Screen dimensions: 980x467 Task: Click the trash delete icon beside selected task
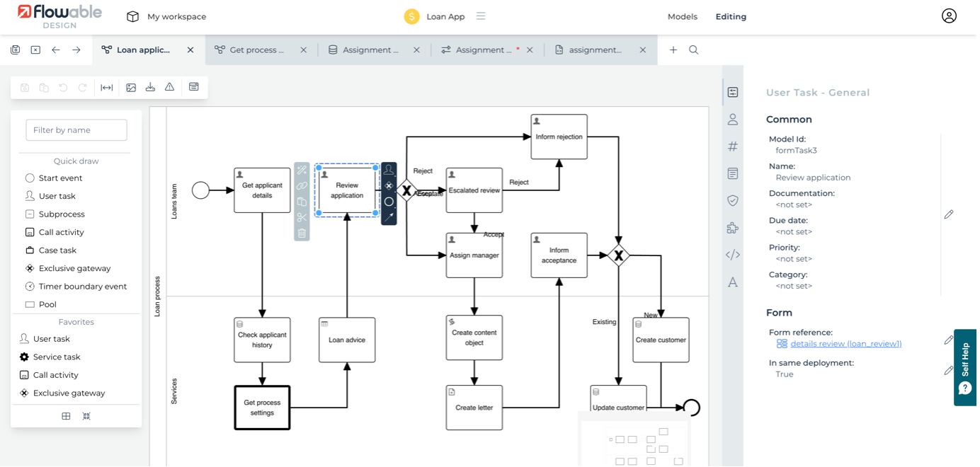pyautogui.click(x=302, y=233)
